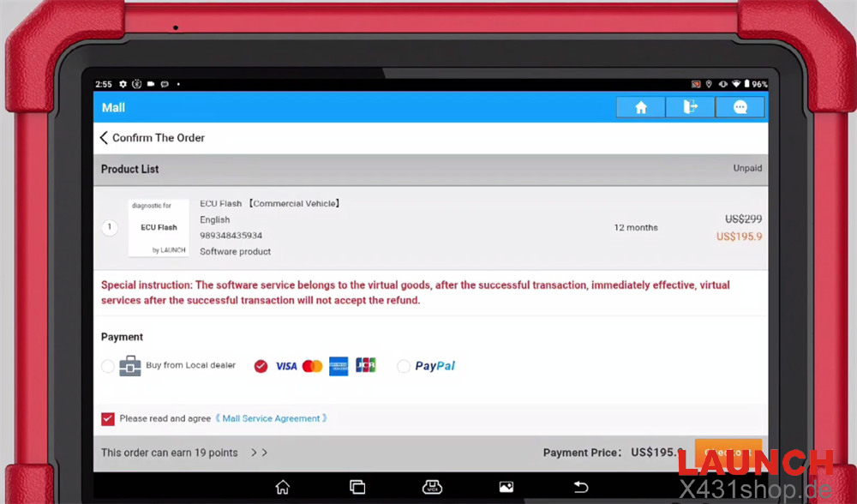Screen dimensions: 857x504
Task: Select credit card payment (Visa/Mastercard)
Action: pyautogui.click(x=261, y=366)
